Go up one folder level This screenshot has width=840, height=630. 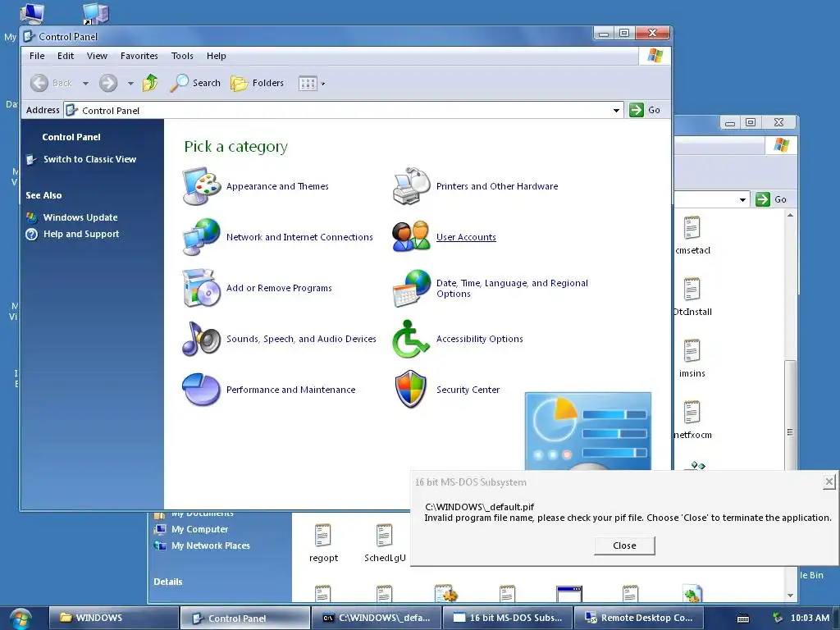150,83
